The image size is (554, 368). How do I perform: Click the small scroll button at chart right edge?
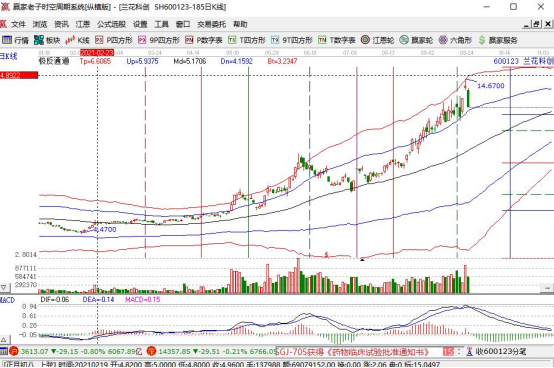click(547, 289)
